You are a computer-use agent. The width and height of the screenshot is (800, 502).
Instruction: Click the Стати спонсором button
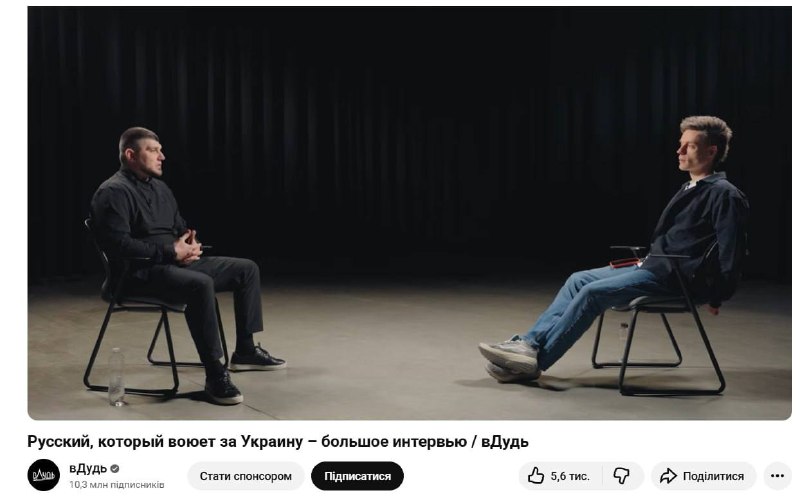245,476
